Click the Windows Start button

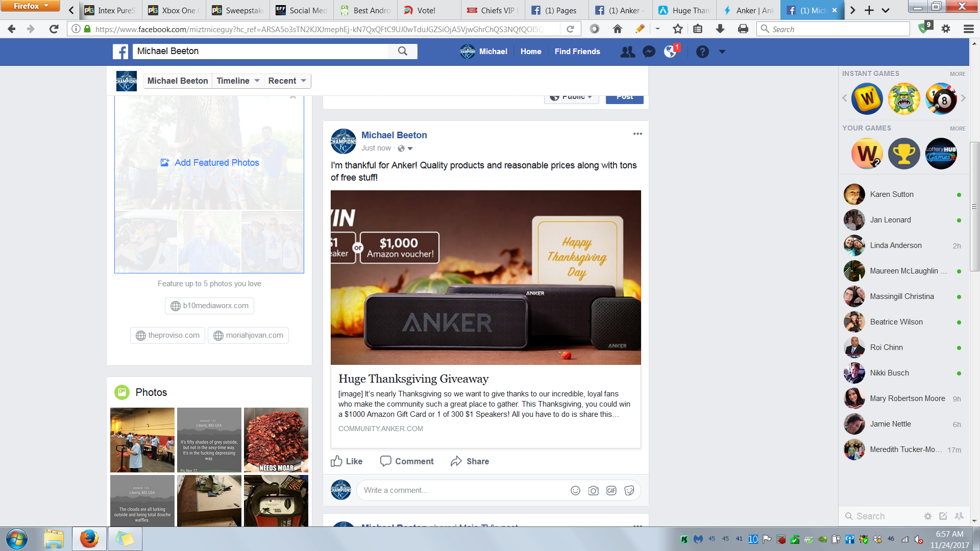tap(17, 539)
